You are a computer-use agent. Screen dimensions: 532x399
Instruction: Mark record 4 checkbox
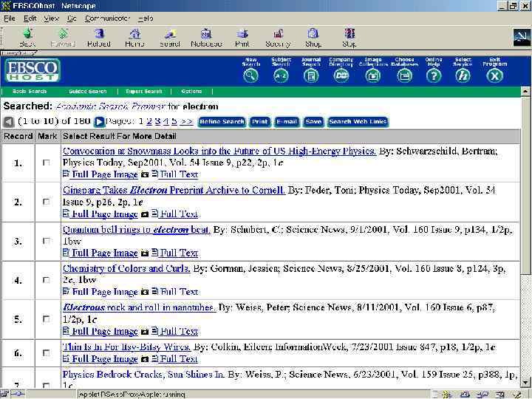tap(47, 280)
